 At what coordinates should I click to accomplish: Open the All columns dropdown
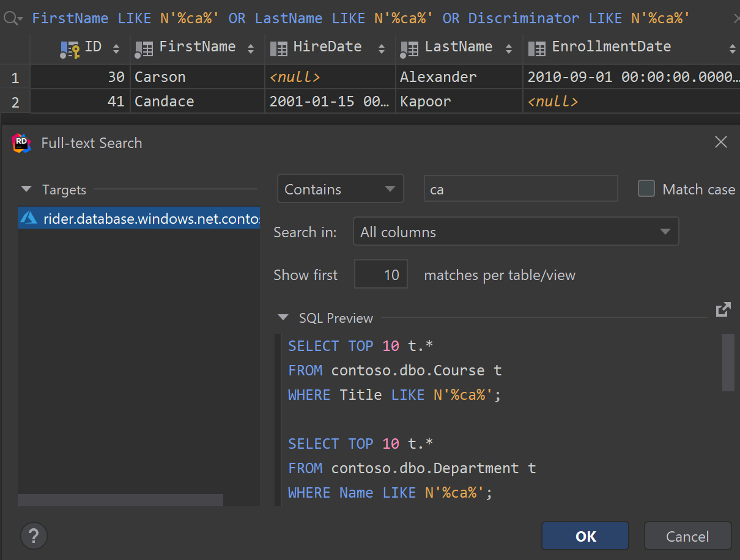pos(516,232)
